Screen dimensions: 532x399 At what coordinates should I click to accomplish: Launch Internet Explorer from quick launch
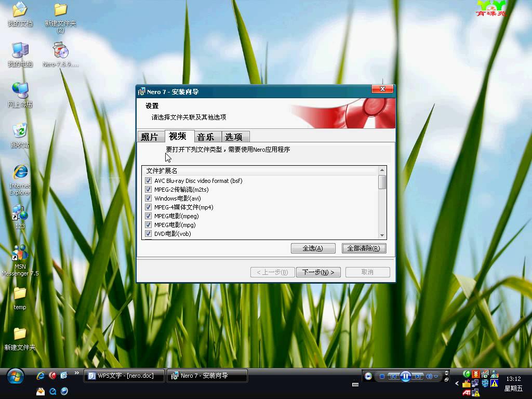pos(41,375)
